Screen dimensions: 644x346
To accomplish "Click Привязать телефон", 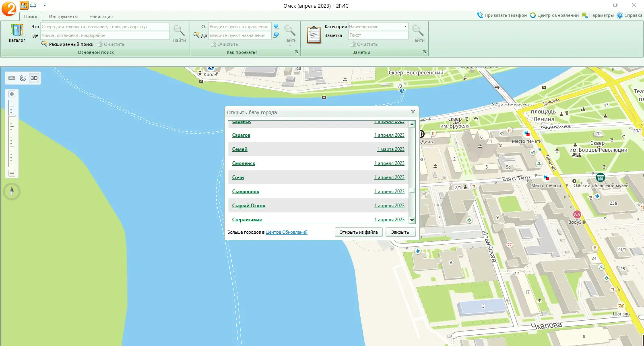I will tap(502, 15).
